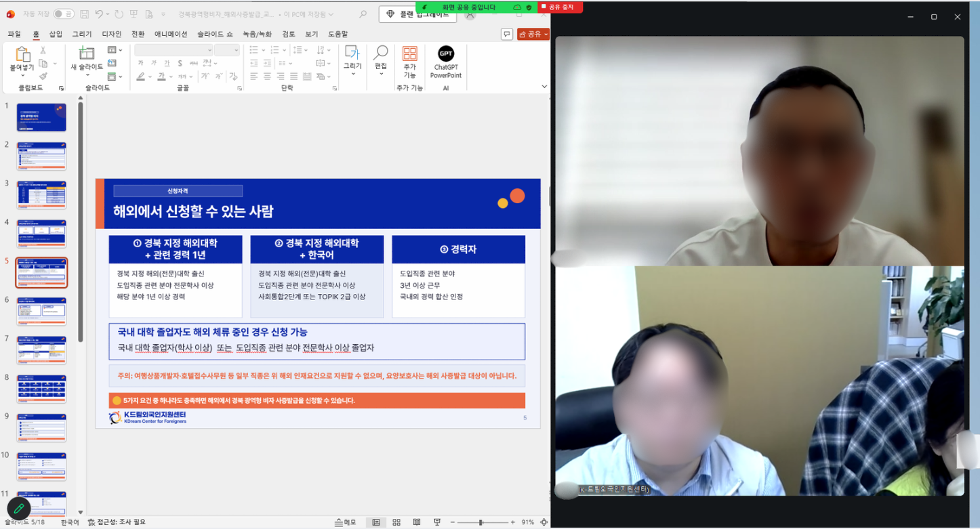Click Fit slide to window icon

click(x=544, y=522)
